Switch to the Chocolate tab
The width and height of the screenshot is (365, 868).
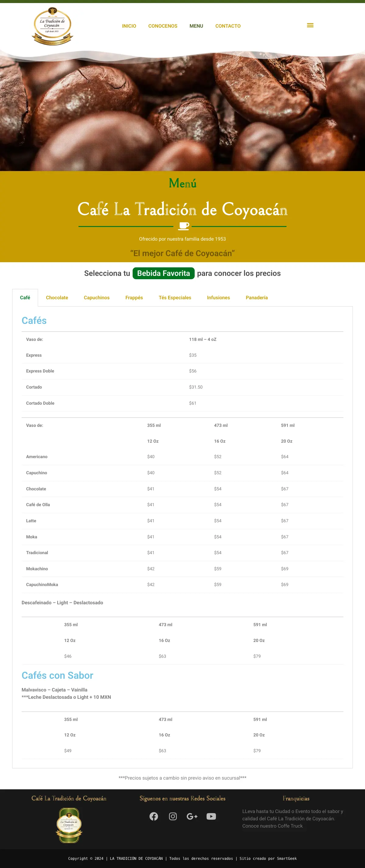pyautogui.click(x=57, y=297)
